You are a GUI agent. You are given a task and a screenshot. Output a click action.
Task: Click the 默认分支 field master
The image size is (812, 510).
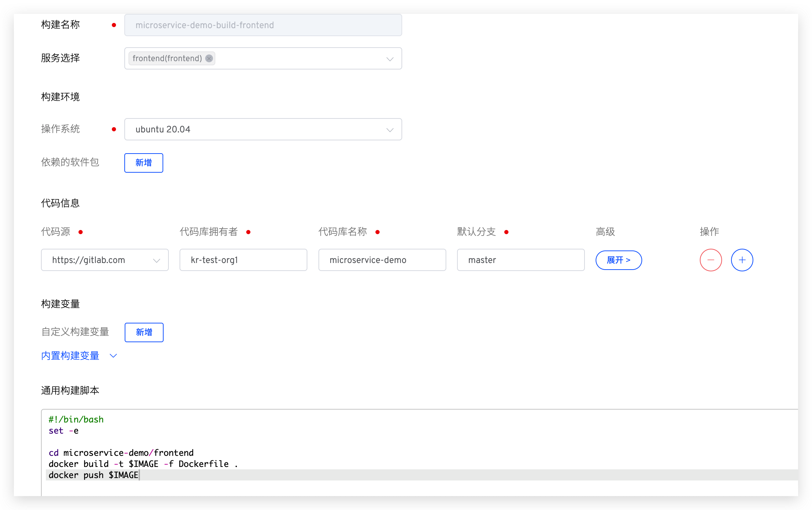pos(521,260)
